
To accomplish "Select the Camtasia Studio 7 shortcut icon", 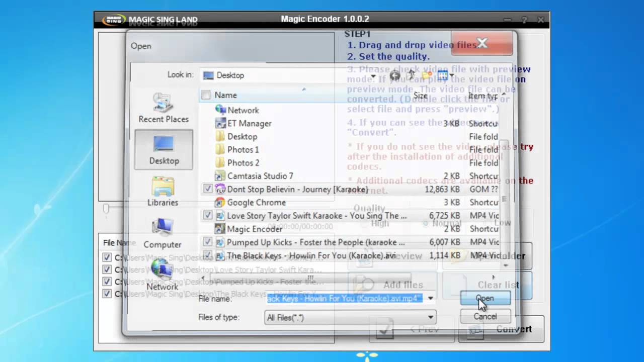I will tap(220, 176).
